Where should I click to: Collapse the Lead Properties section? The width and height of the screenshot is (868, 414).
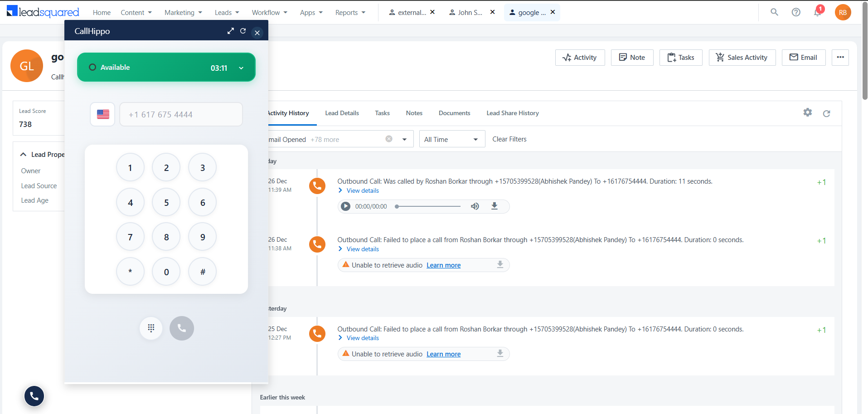tap(24, 155)
